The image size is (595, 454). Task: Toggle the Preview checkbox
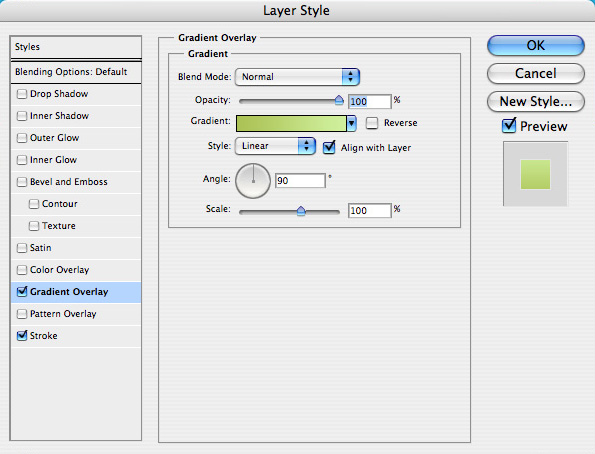coord(509,126)
